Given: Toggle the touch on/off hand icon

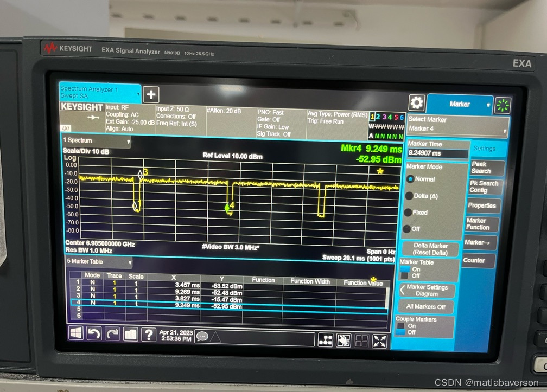Looking at the screenshot, I should (344, 341).
